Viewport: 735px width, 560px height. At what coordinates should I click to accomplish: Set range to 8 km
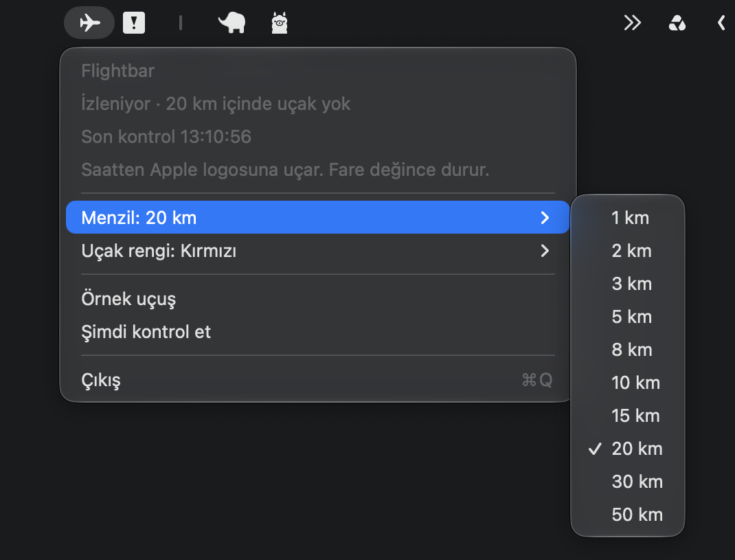point(628,350)
